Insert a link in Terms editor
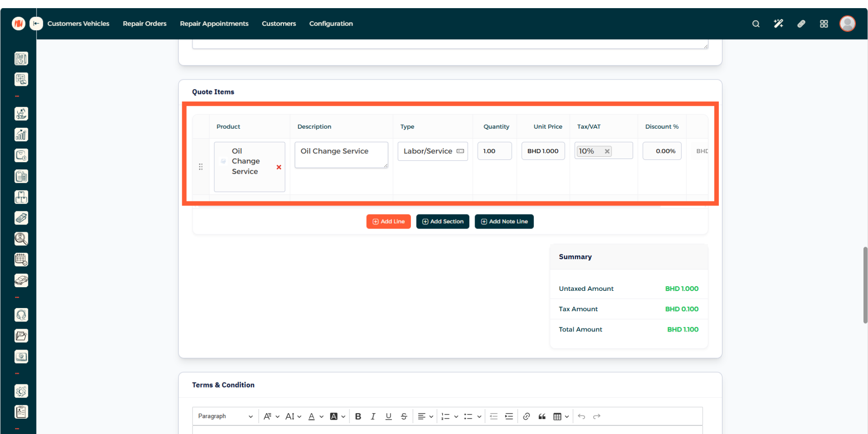 tap(526, 416)
